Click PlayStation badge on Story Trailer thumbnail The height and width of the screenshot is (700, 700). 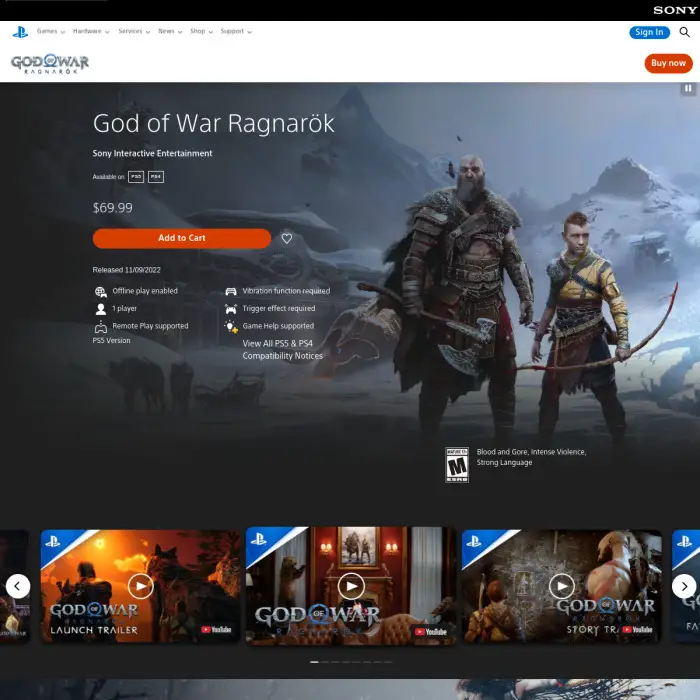474,542
